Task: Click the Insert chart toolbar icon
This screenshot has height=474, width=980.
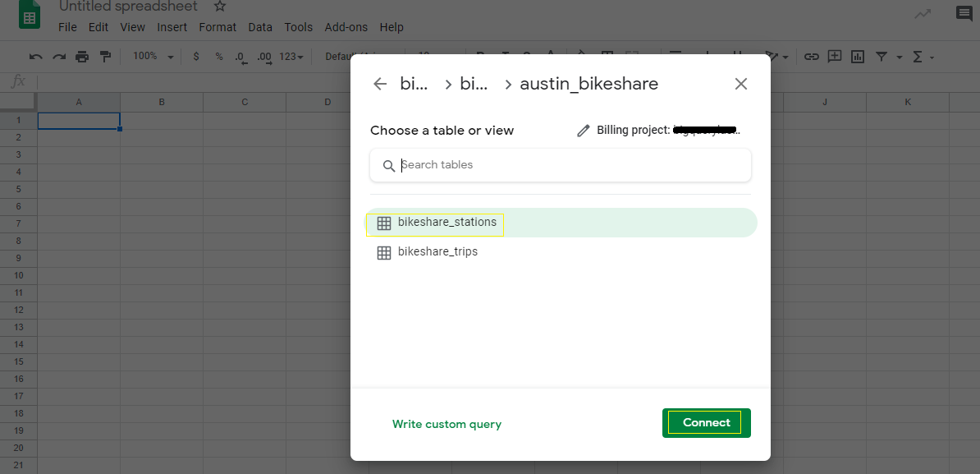Action: 858,57
